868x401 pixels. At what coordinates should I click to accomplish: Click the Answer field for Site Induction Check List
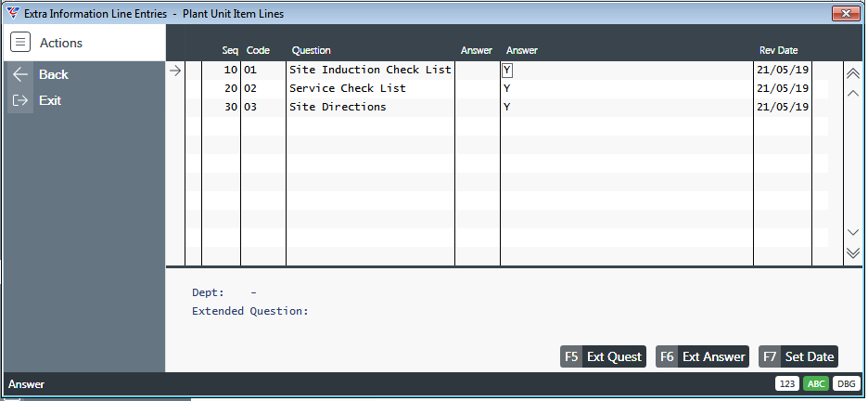(626, 71)
